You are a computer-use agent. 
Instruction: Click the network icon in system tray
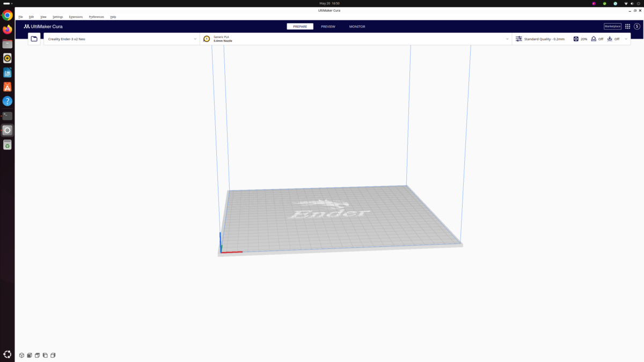626,3
